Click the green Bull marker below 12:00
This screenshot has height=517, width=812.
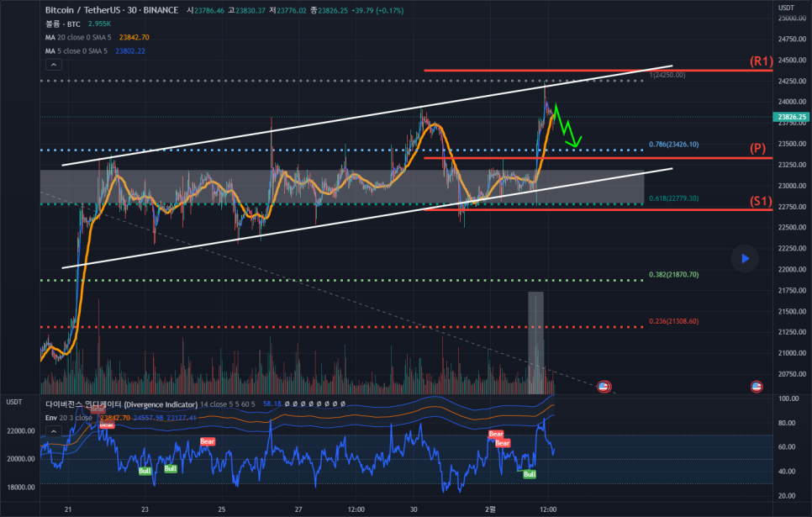coord(530,475)
